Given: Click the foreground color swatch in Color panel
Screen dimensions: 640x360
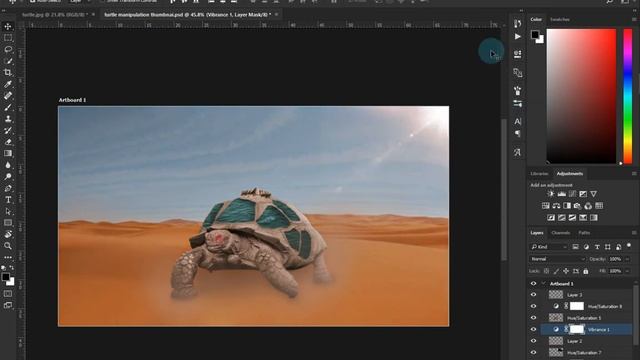Looking at the screenshot, I should (x=535, y=35).
